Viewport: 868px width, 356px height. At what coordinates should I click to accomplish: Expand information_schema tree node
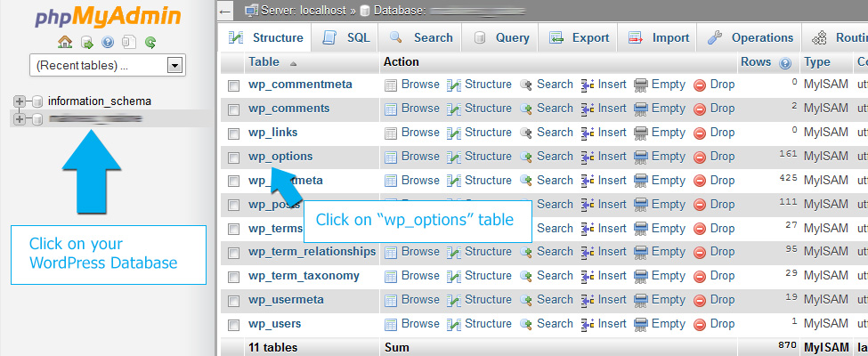(20, 101)
